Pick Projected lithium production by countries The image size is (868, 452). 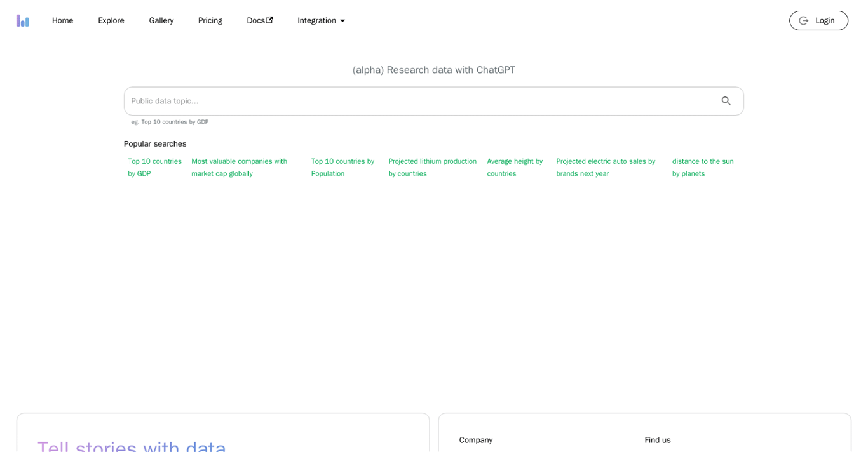(x=432, y=167)
